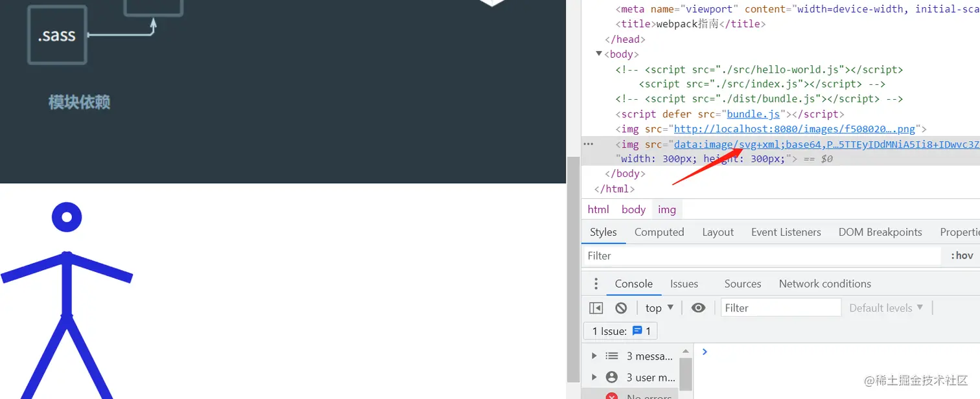Screen dimensions: 980x399
Task: Switch to the Computed tab
Action: coord(659,232)
